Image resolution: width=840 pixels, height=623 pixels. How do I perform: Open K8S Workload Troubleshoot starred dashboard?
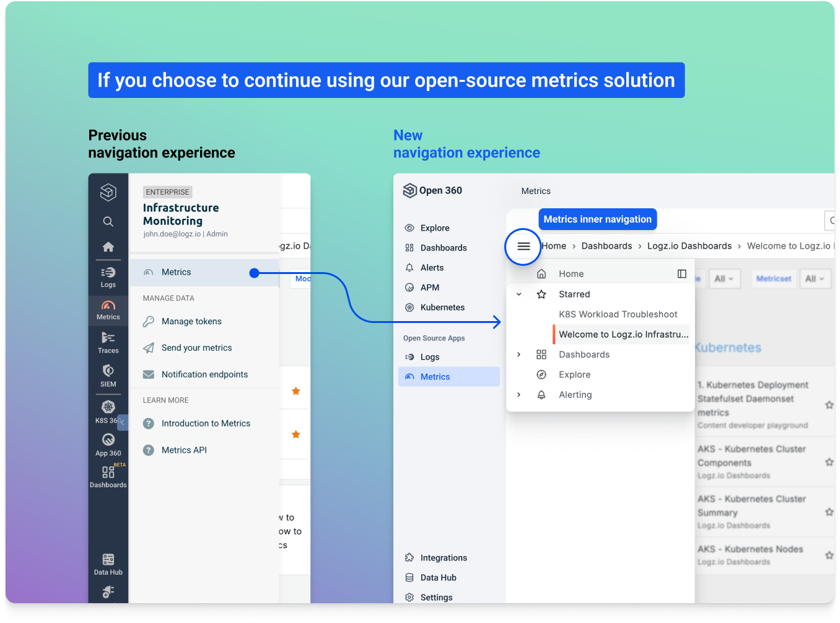(x=618, y=314)
